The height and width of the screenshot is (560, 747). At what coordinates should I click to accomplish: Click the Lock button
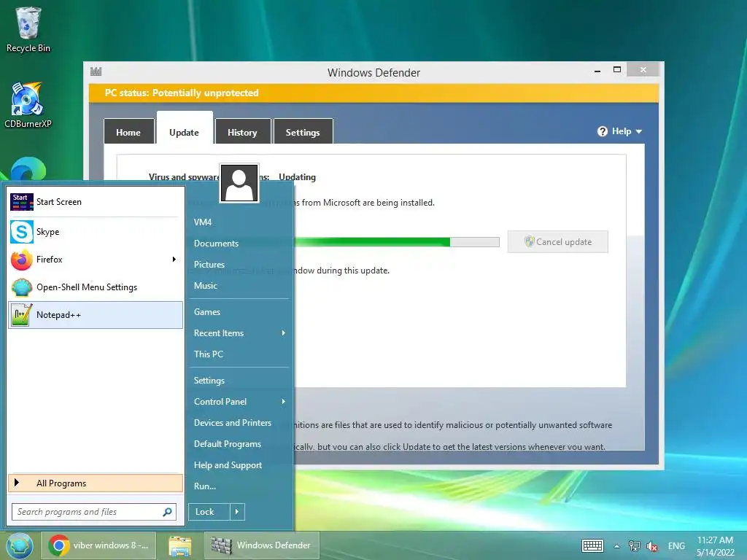(x=209, y=512)
